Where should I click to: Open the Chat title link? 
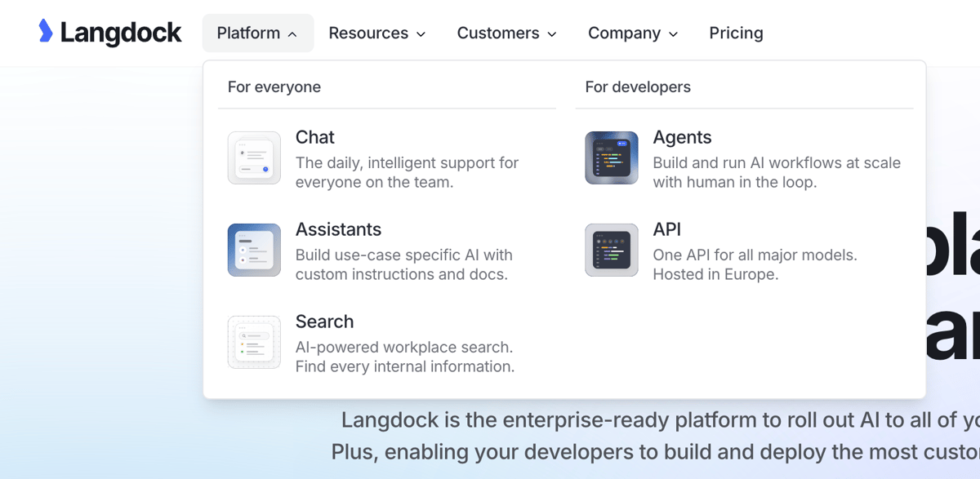tap(315, 137)
